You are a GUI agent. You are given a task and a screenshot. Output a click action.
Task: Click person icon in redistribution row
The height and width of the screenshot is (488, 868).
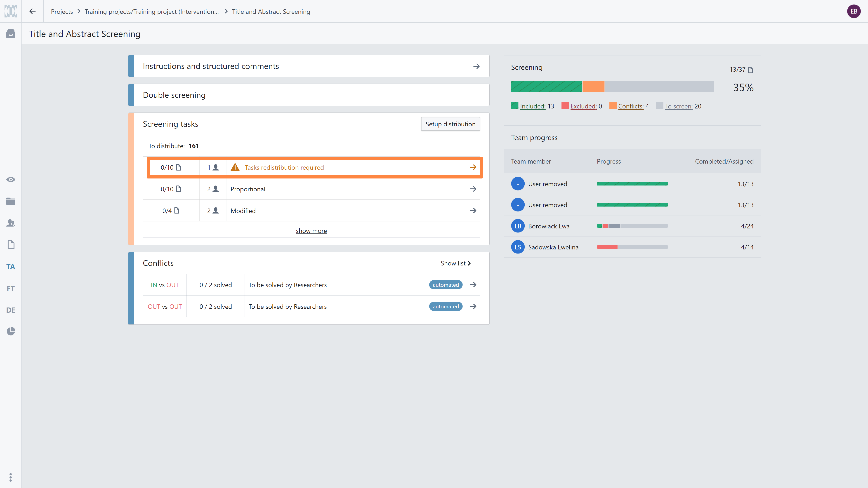pos(216,167)
